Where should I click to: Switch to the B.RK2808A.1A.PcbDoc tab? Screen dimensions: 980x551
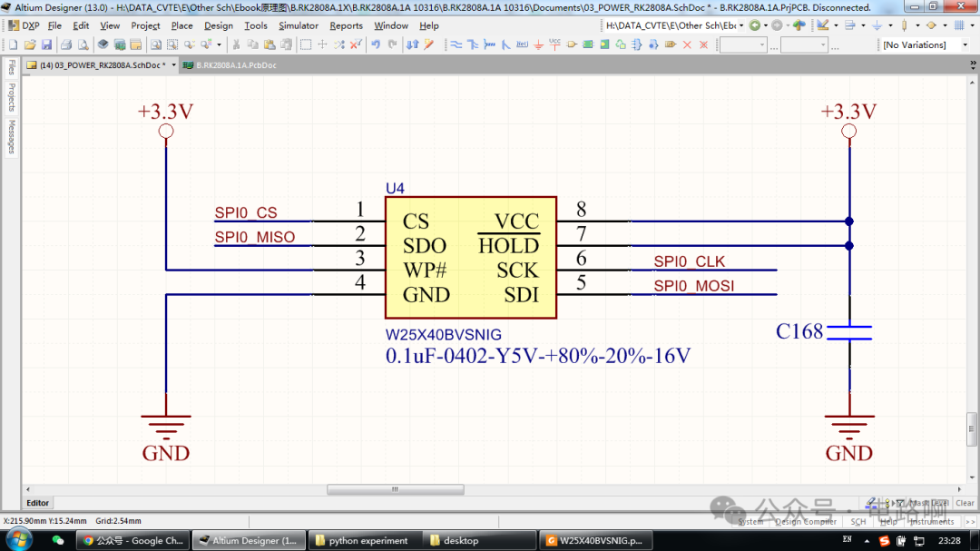(x=230, y=65)
